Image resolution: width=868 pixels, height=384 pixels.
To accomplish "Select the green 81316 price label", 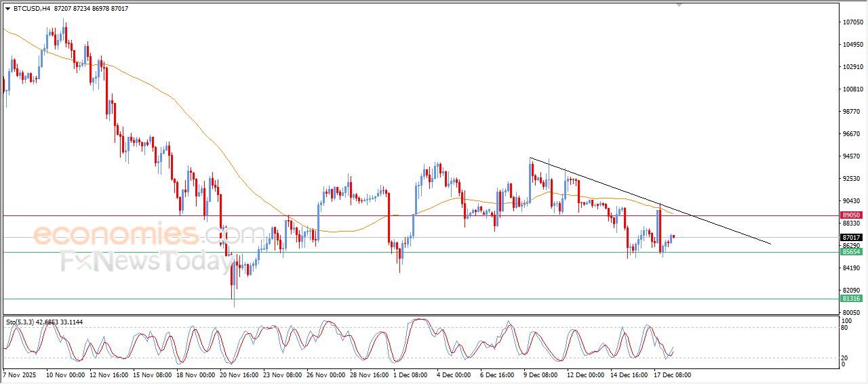I will 851,298.
